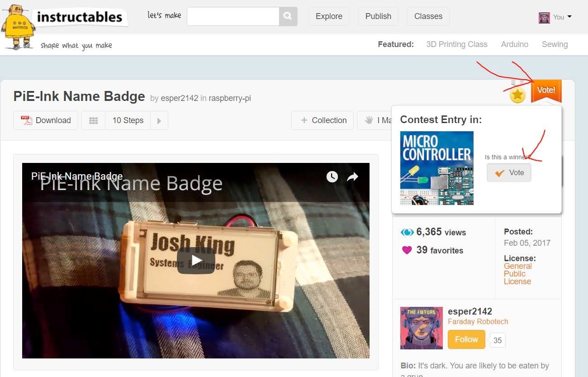Toggle following esper2142 with the Follow button
The width and height of the screenshot is (588, 377).
[466, 339]
